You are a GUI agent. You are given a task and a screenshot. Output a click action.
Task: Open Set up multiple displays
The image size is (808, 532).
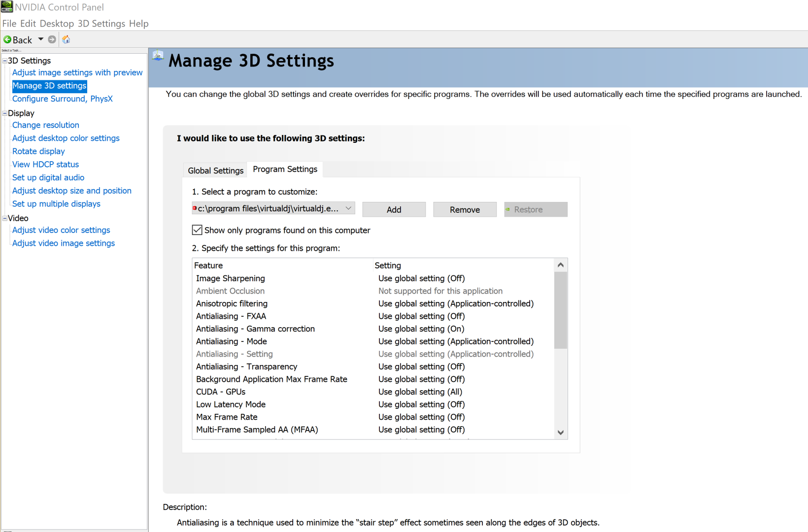pos(56,204)
